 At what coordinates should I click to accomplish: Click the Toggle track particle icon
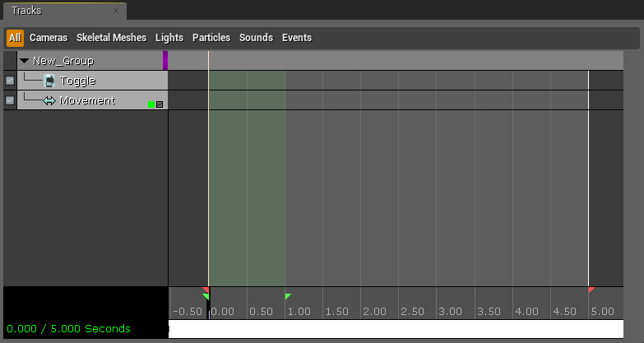tap(49, 81)
